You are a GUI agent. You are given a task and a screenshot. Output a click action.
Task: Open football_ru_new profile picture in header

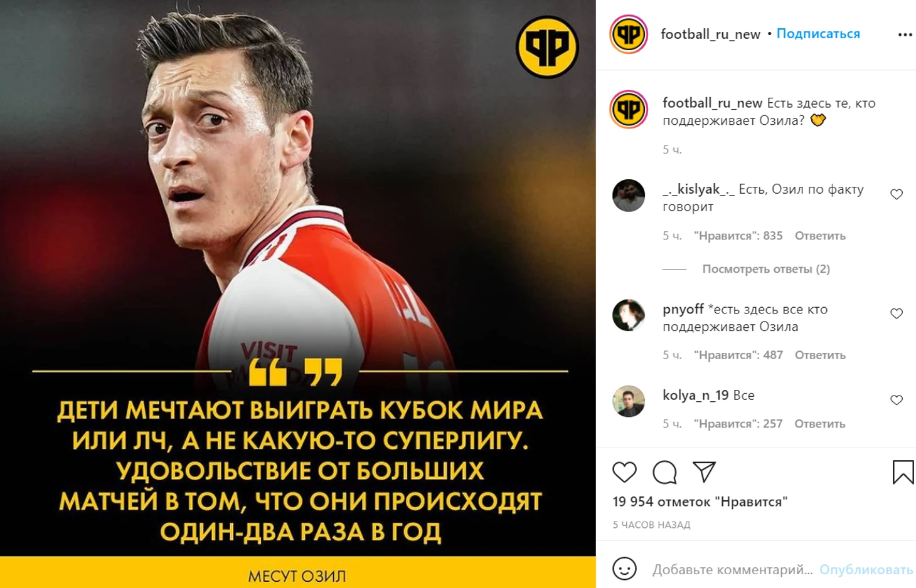(629, 34)
